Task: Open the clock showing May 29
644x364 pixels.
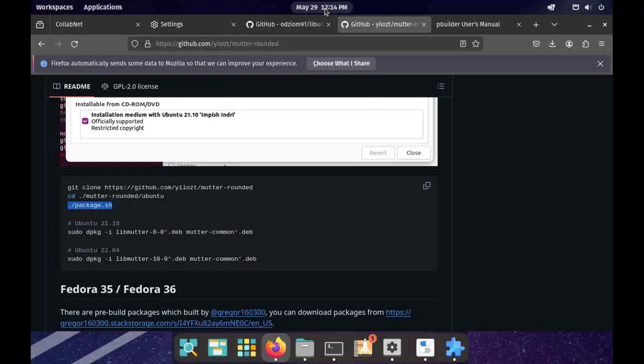Action: [322, 7]
